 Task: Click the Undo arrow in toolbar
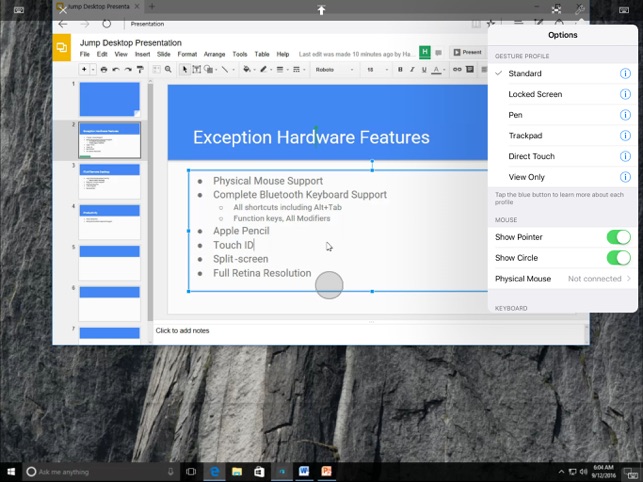point(115,70)
